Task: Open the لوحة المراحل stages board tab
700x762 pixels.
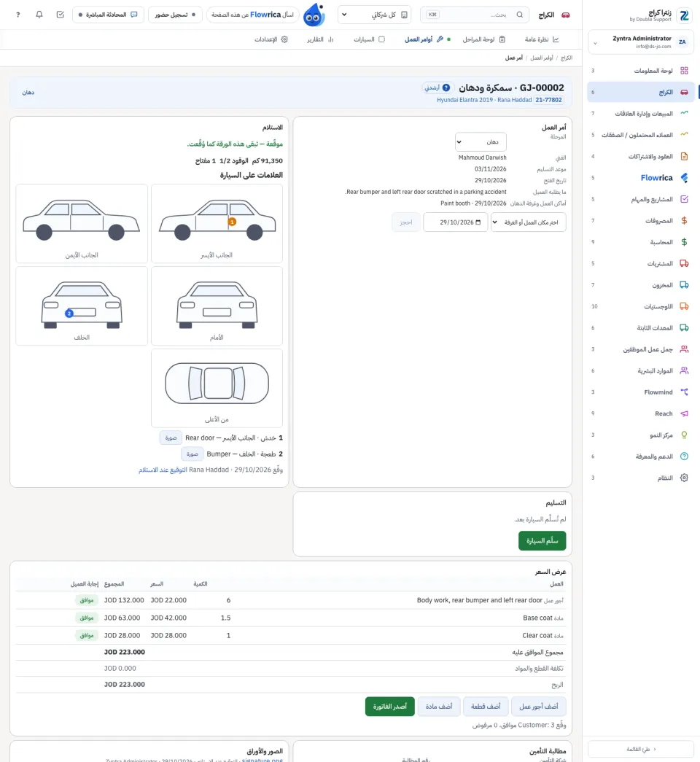Action: (x=483, y=39)
